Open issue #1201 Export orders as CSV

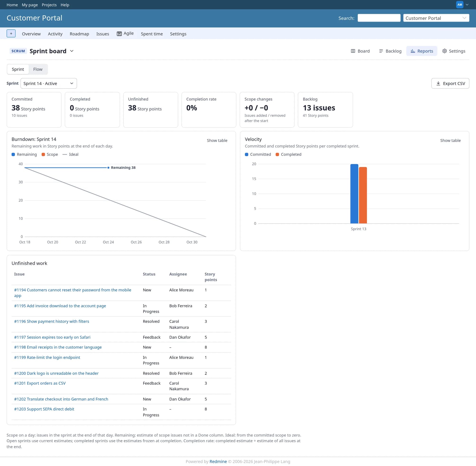click(40, 383)
